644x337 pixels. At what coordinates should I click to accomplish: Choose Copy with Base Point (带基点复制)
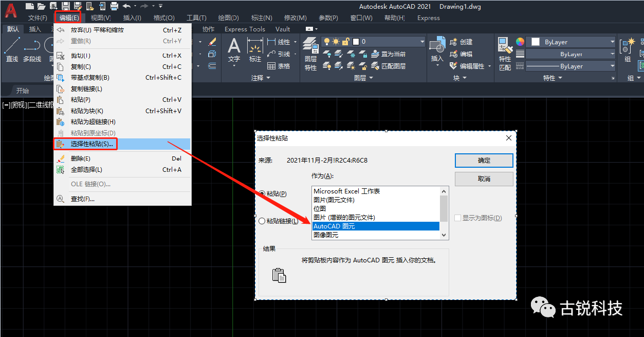tap(122, 78)
